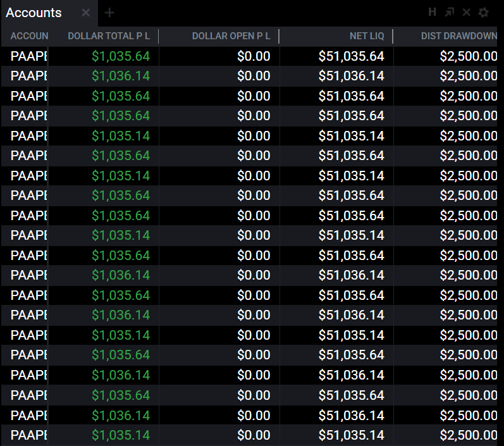Screen dimensions: 504x446
Task: Click the H icon in the panel header
Action: tap(433, 12)
